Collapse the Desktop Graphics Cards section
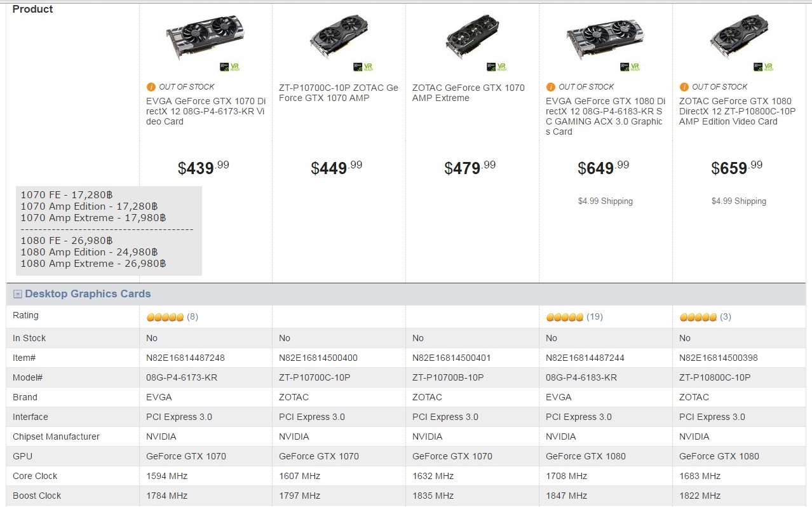812x507 pixels. tap(18, 294)
